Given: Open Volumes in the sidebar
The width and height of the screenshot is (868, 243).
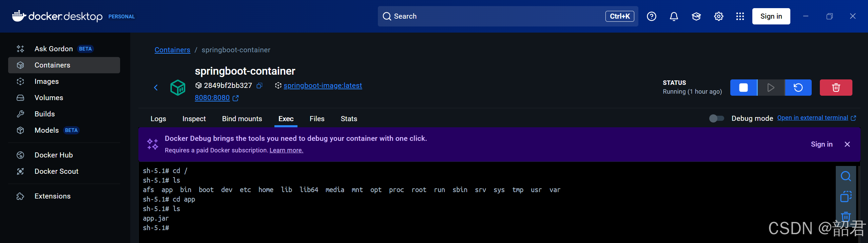Looking at the screenshot, I should pos(64,98).
